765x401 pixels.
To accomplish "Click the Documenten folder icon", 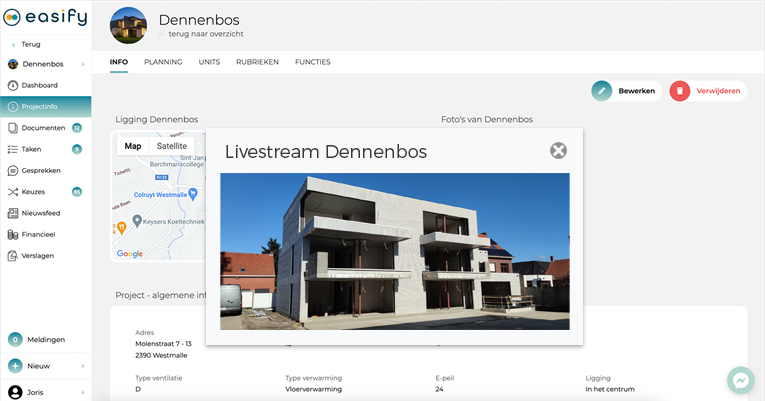I will point(13,128).
